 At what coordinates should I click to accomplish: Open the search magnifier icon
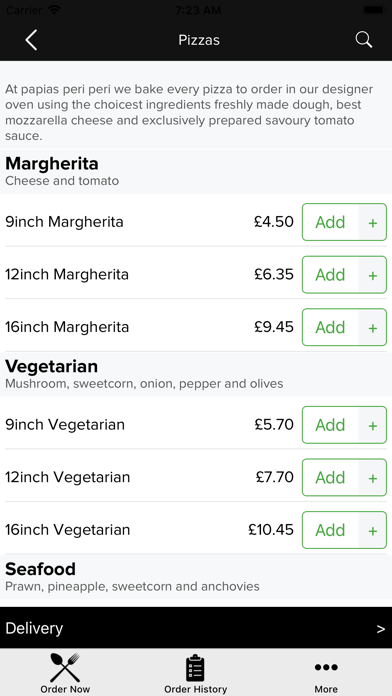[x=364, y=40]
